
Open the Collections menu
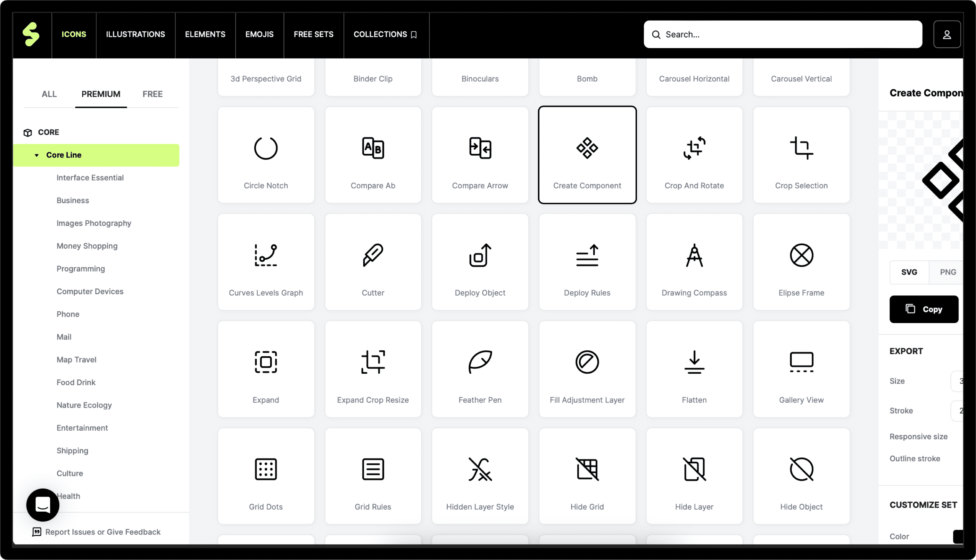pyautogui.click(x=385, y=35)
